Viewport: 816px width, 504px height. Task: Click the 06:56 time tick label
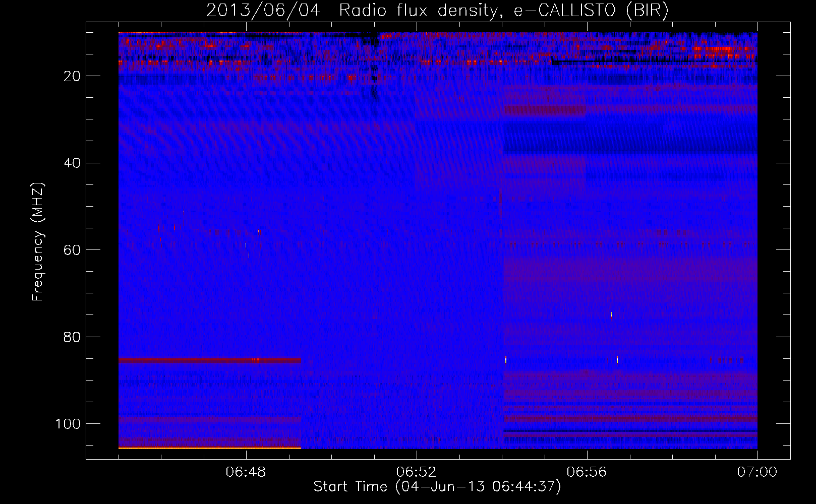coord(587,472)
